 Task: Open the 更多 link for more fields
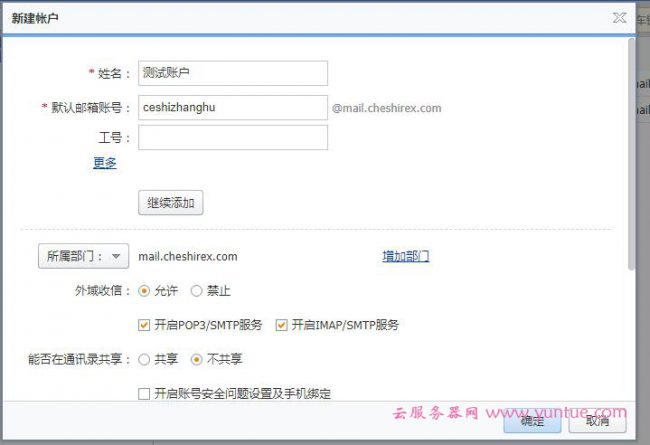pyautogui.click(x=105, y=163)
